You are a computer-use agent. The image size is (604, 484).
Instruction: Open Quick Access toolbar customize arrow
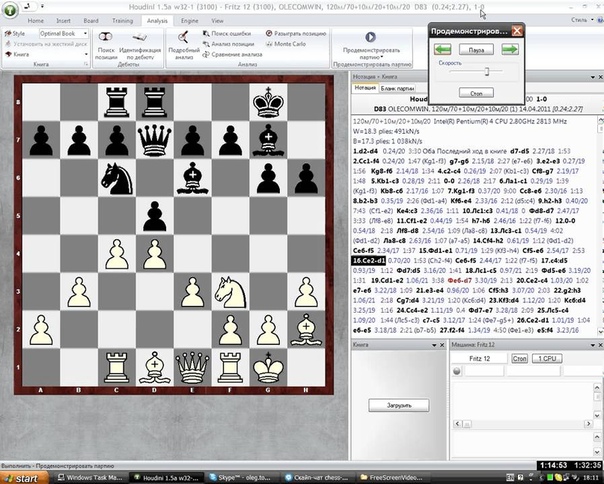tap(42, 7)
